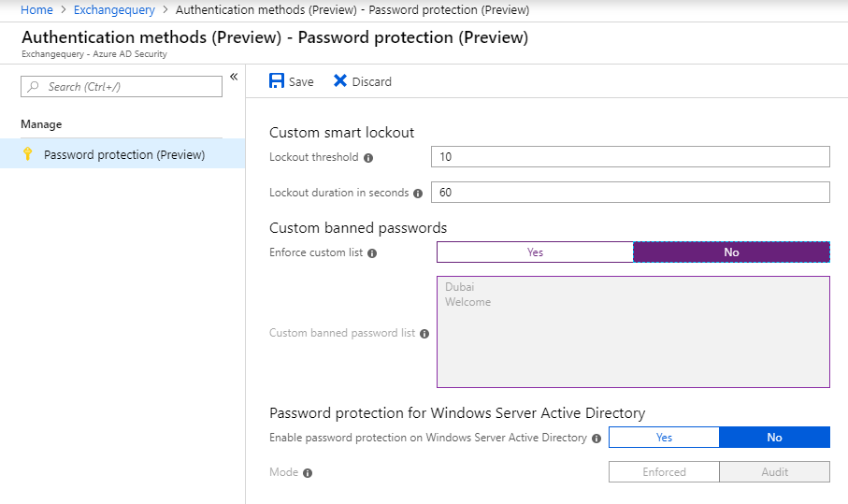Click the Discard X icon
Viewport: 848px width, 504px height.
(340, 81)
